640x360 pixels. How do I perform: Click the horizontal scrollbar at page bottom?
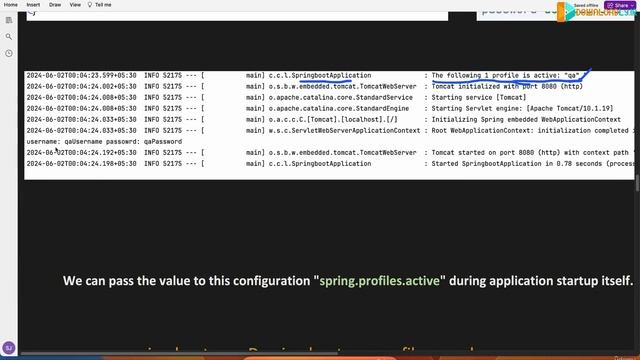click(x=180, y=353)
